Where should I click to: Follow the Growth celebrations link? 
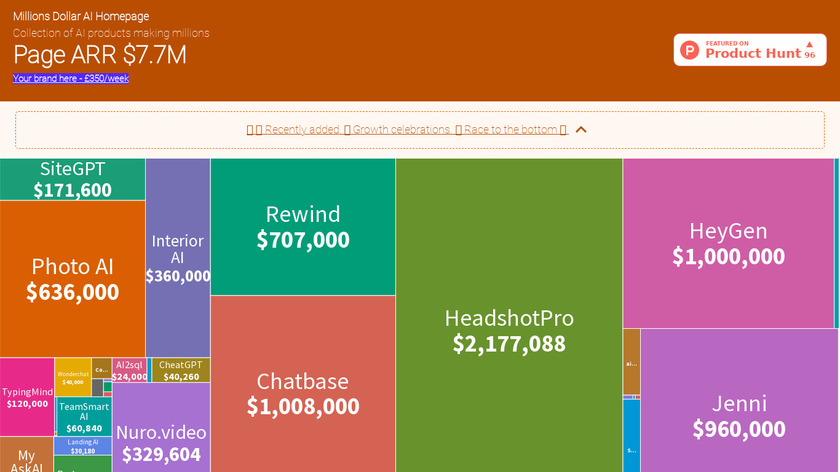tap(402, 130)
